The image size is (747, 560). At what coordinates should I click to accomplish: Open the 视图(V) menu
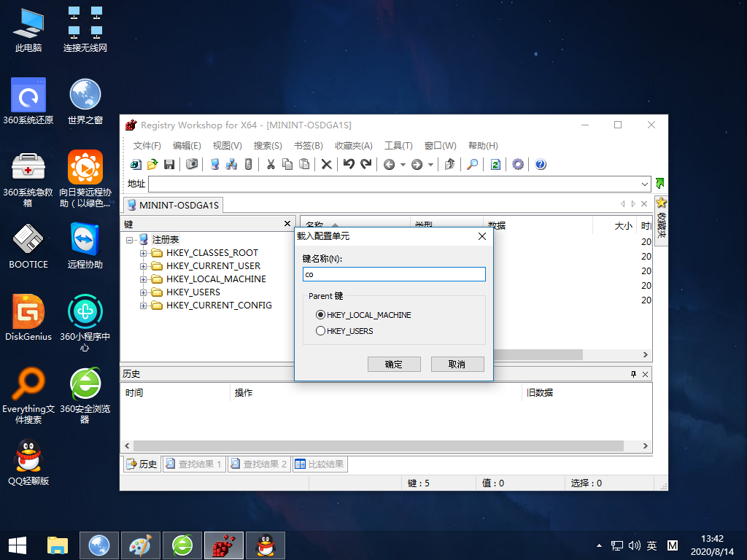tap(228, 146)
